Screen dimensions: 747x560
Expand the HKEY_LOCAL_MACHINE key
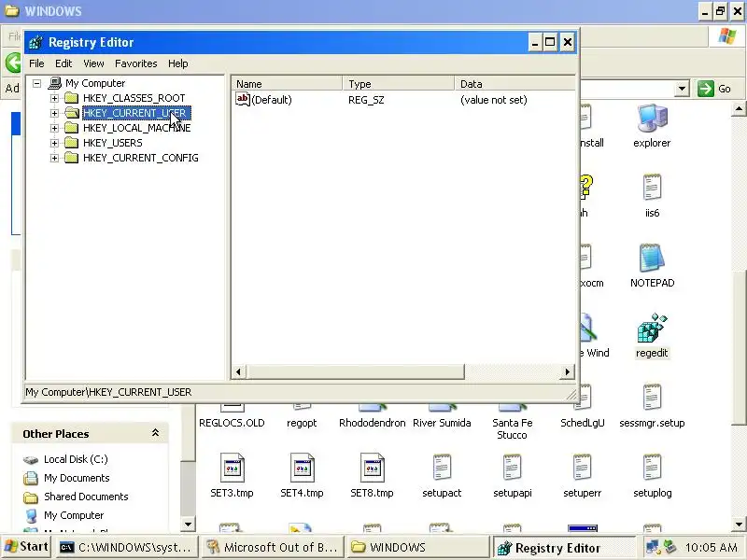54,128
